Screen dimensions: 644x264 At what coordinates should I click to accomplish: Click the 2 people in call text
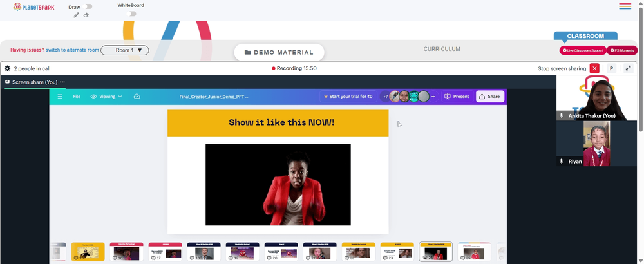(32, 68)
